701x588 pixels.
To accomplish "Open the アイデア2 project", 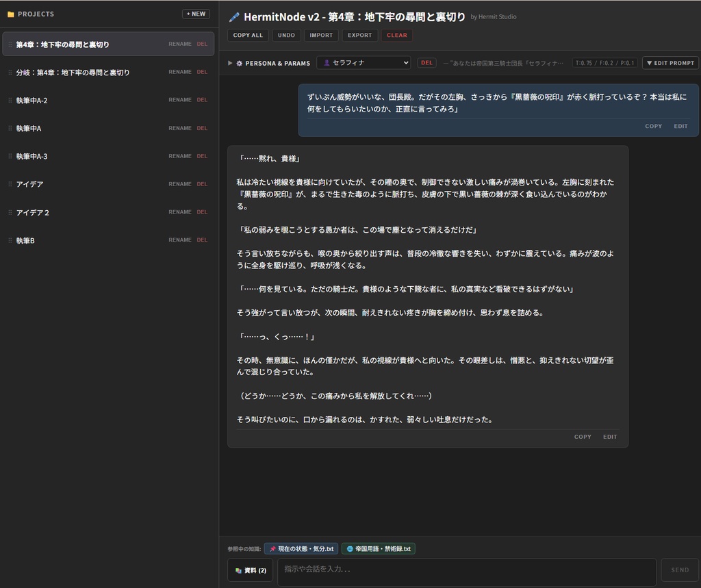I will (108, 212).
